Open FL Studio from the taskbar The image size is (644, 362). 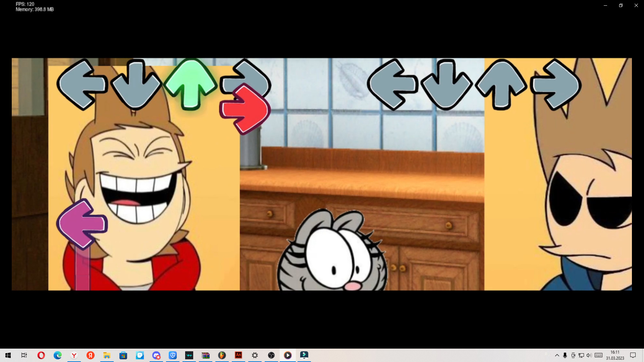[222, 355]
